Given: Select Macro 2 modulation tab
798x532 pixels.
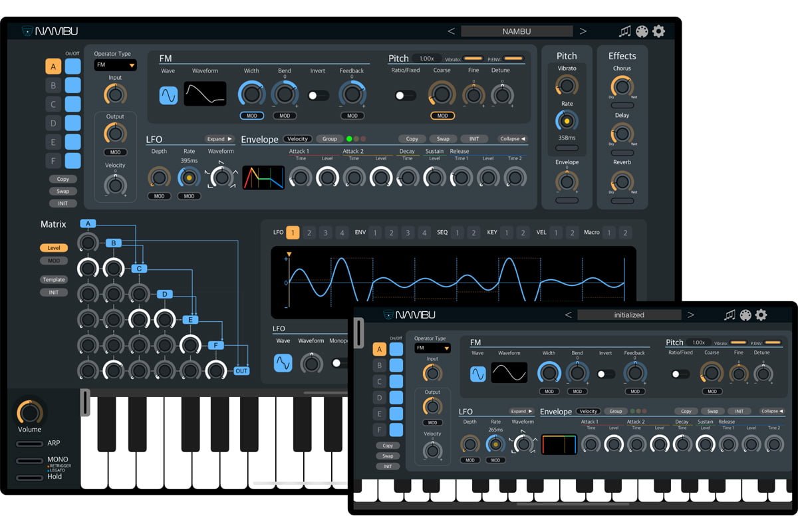Looking at the screenshot, I should tap(624, 233).
